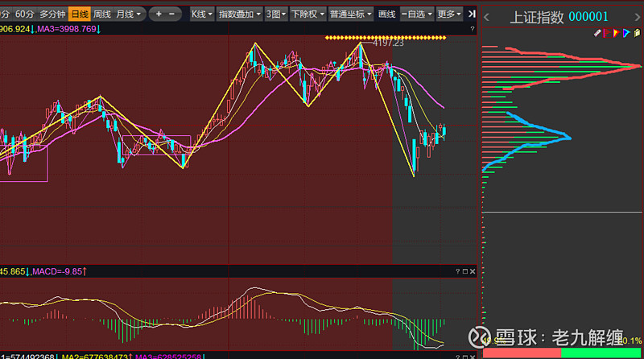Click the 上证指数 stock name title

tap(537, 17)
